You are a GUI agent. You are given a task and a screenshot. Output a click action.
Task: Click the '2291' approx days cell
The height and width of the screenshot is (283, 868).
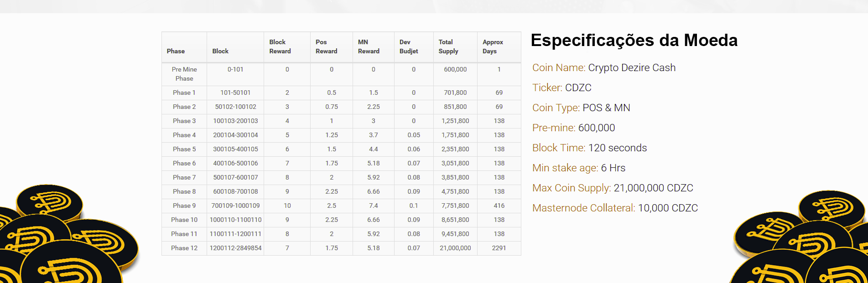[499, 248]
